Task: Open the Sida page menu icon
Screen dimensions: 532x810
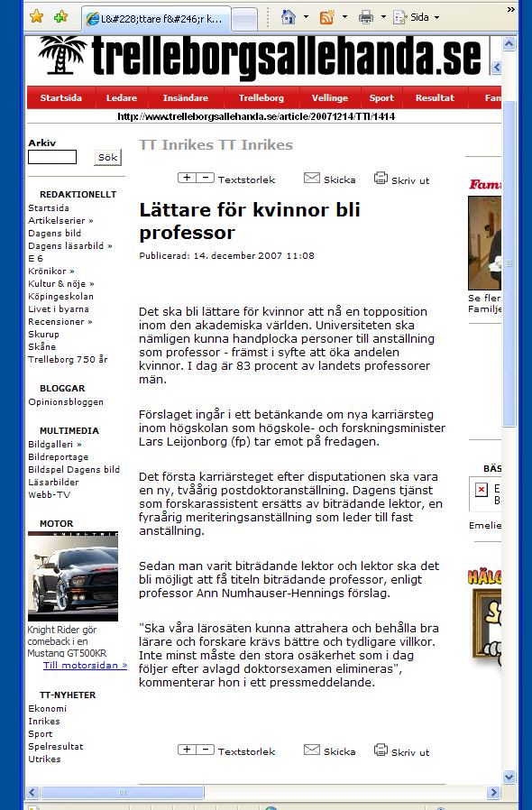Action: 399,17
